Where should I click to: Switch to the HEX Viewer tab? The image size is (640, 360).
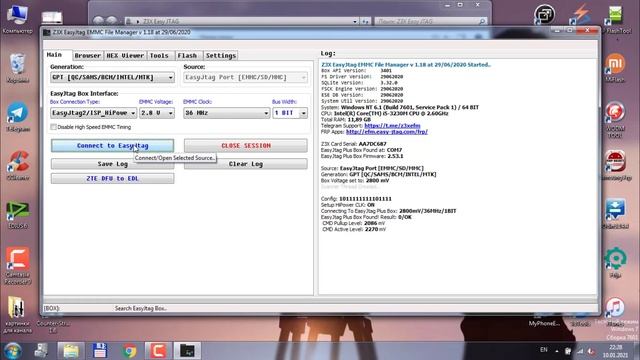(x=125, y=56)
